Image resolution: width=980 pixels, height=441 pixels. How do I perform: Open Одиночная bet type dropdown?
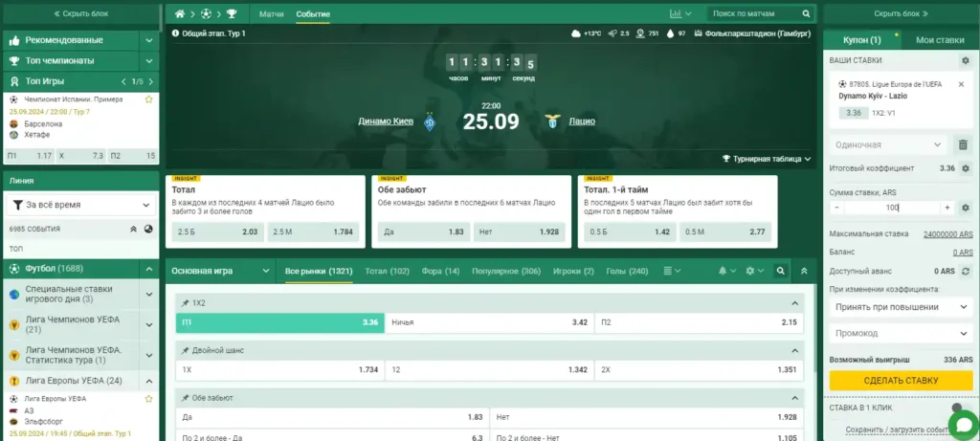click(889, 144)
